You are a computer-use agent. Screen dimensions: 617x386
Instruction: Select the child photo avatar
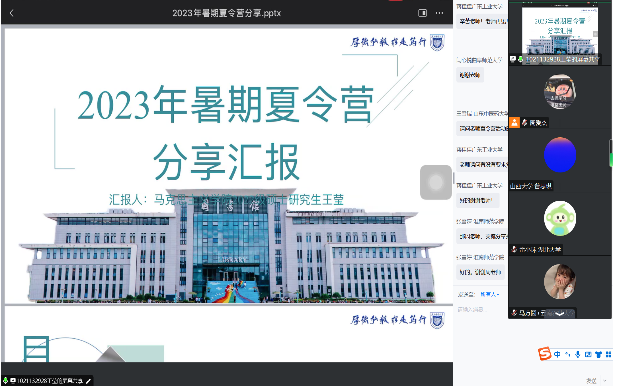point(560,281)
